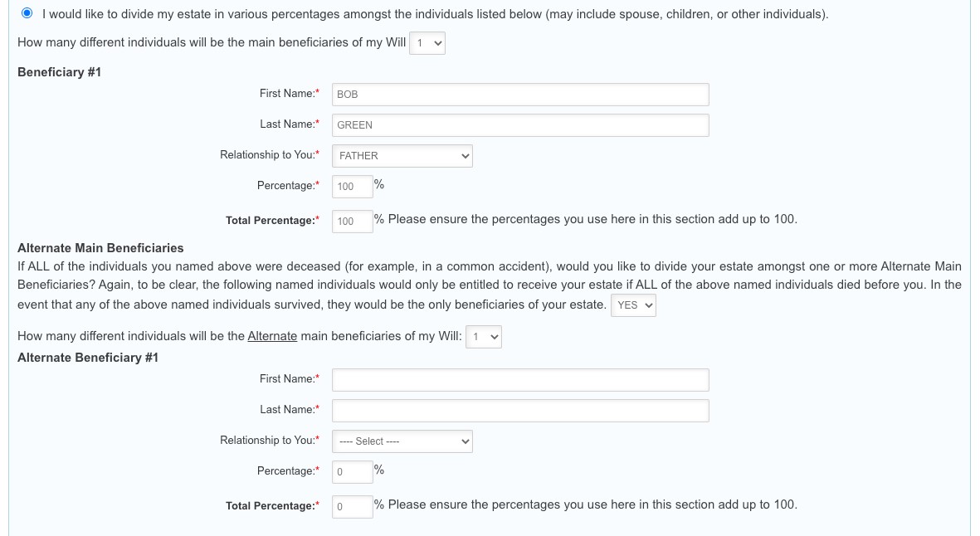The height and width of the screenshot is (536, 980).
Task: Focus the Alternate Beneficiary #1 First Name field
Action: coord(519,380)
